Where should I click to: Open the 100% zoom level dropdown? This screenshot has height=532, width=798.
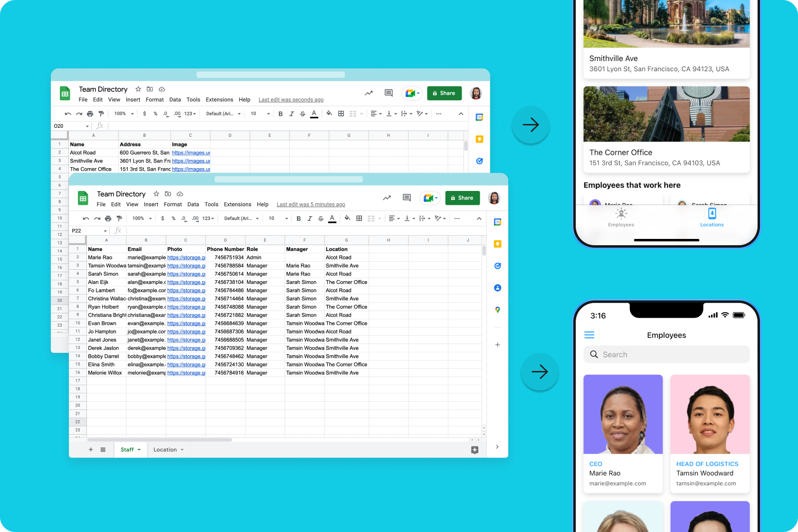click(x=141, y=218)
